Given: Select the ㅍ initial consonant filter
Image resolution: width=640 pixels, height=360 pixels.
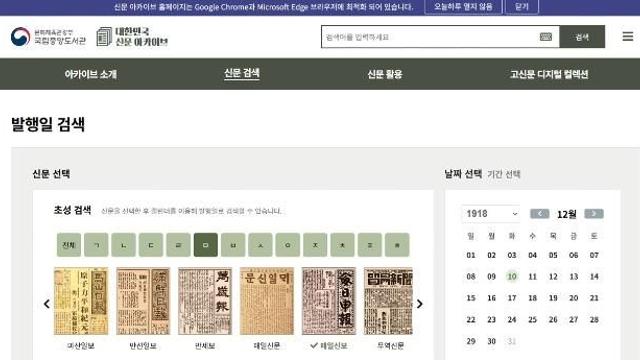Looking at the screenshot, I should click(x=370, y=245).
